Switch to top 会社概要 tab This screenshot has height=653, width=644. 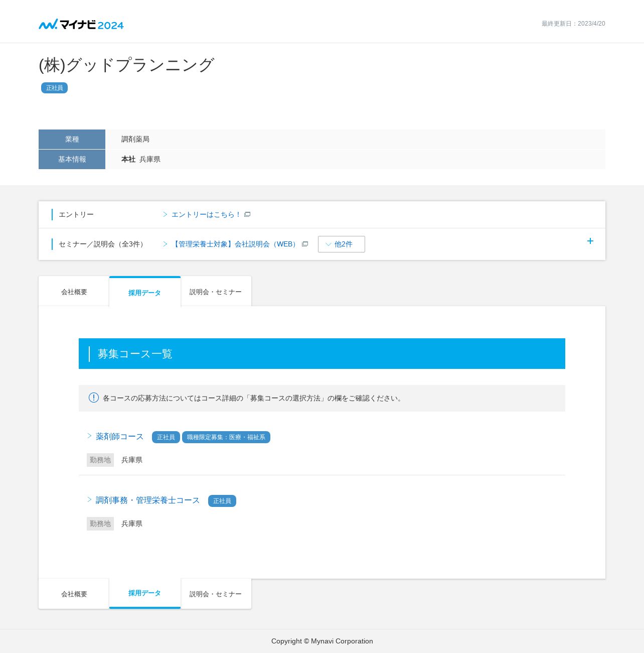[74, 292]
